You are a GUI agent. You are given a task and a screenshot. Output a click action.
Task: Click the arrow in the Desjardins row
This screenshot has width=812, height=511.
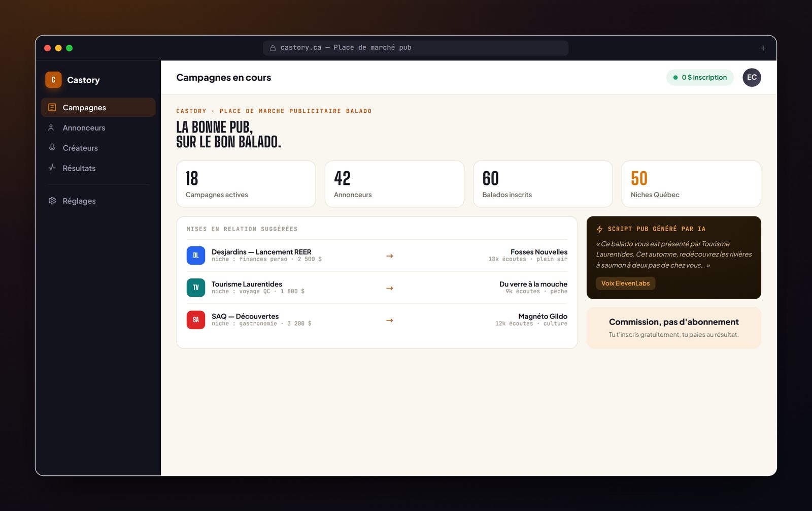[x=389, y=256]
